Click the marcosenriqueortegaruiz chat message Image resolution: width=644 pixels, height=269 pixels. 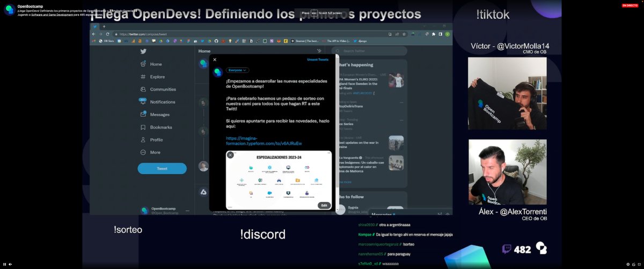point(386,244)
